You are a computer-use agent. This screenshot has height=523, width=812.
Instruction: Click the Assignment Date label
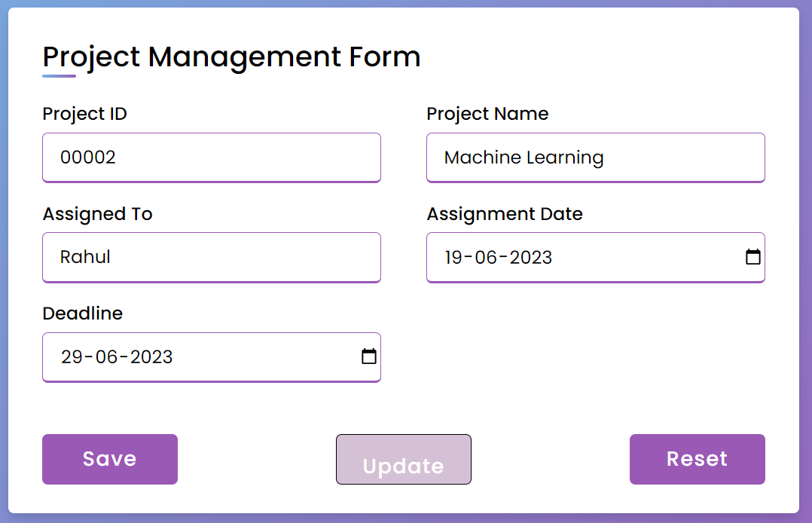(x=505, y=214)
